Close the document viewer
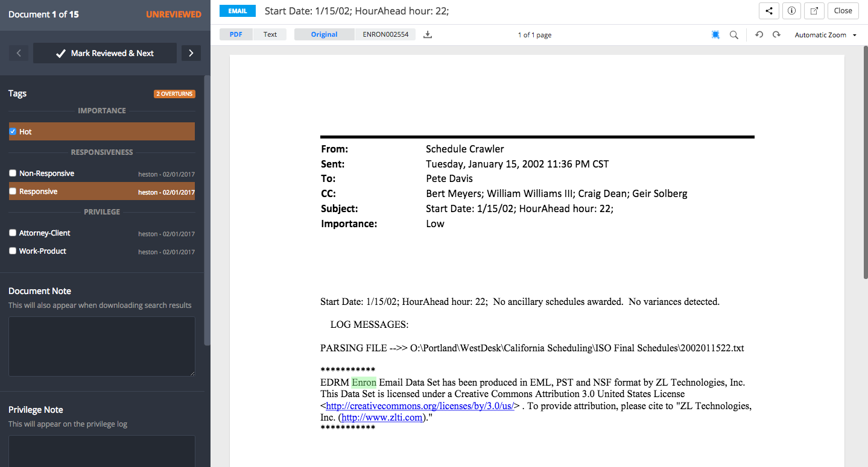Image resolution: width=868 pixels, height=467 pixels. click(x=843, y=11)
